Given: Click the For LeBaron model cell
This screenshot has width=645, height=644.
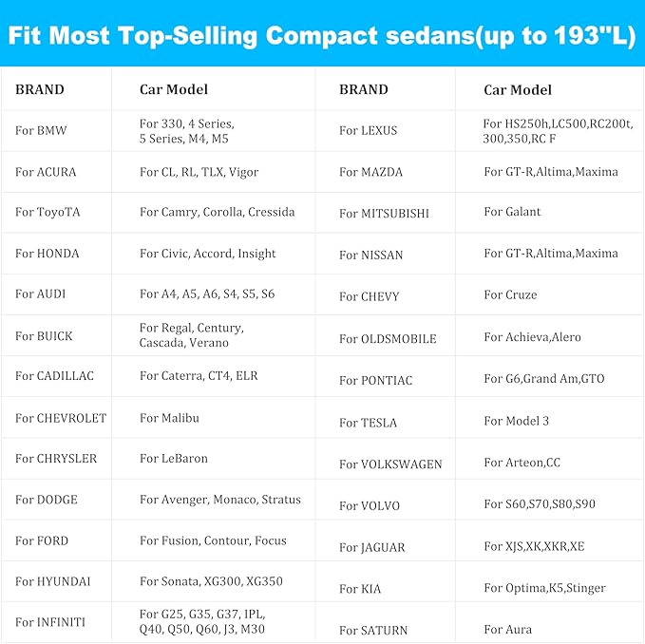Looking at the screenshot, I should [x=214, y=458].
